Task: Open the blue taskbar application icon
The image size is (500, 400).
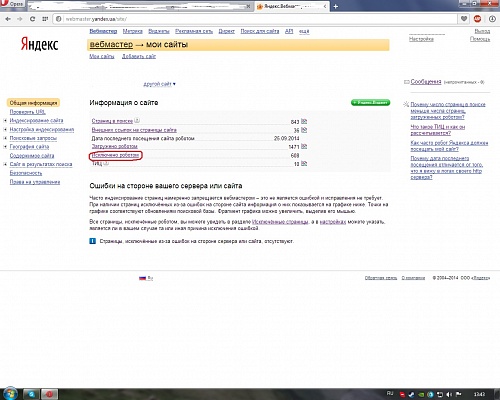Action: pos(32,394)
